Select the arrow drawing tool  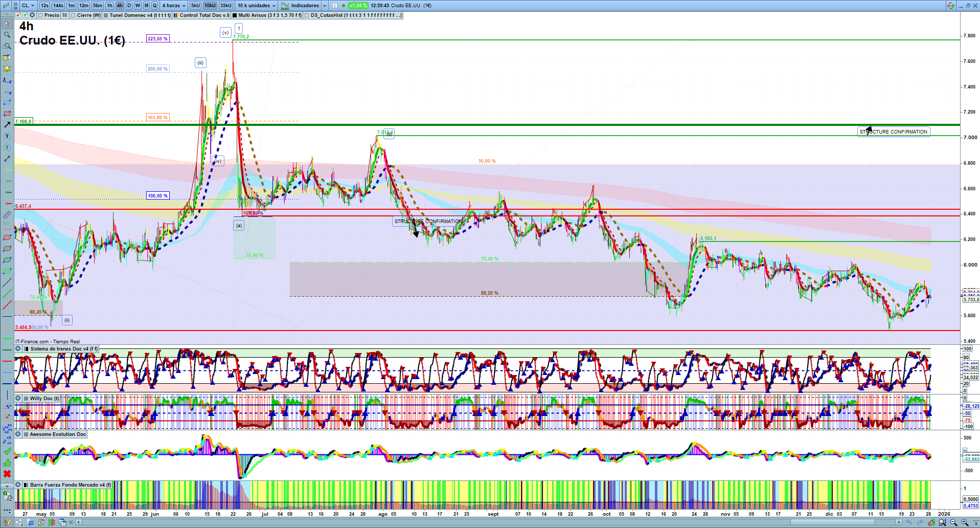click(x=7, y=125)
